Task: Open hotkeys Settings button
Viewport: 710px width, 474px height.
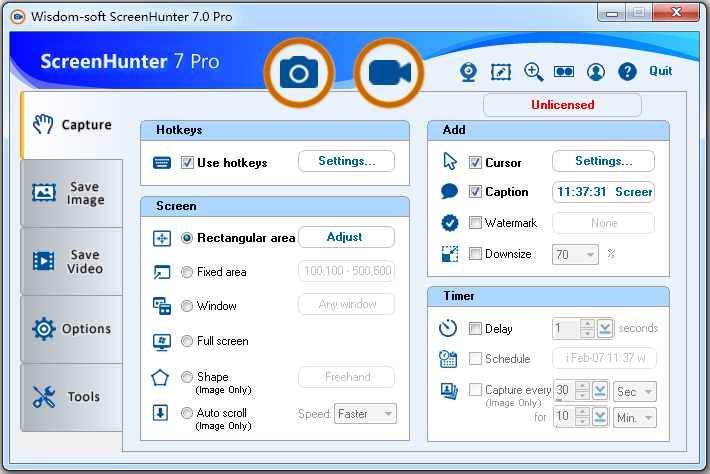Action: coord(346,161)
